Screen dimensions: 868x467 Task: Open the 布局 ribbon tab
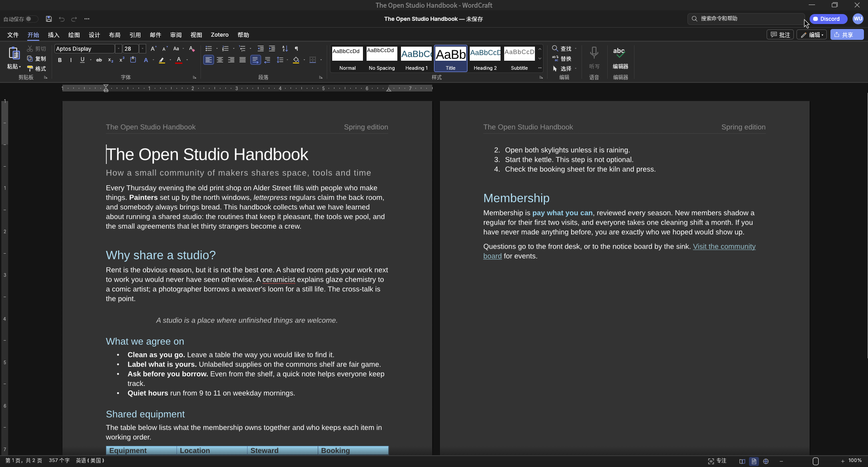[114, 35]
